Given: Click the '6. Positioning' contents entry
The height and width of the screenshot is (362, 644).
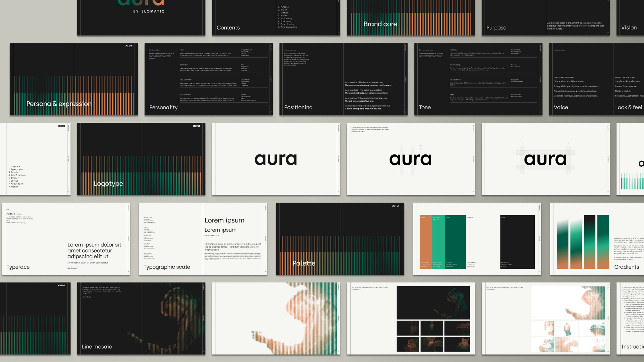Looking at the screenshot, I should pyautogui.click(x=285, y=21).
